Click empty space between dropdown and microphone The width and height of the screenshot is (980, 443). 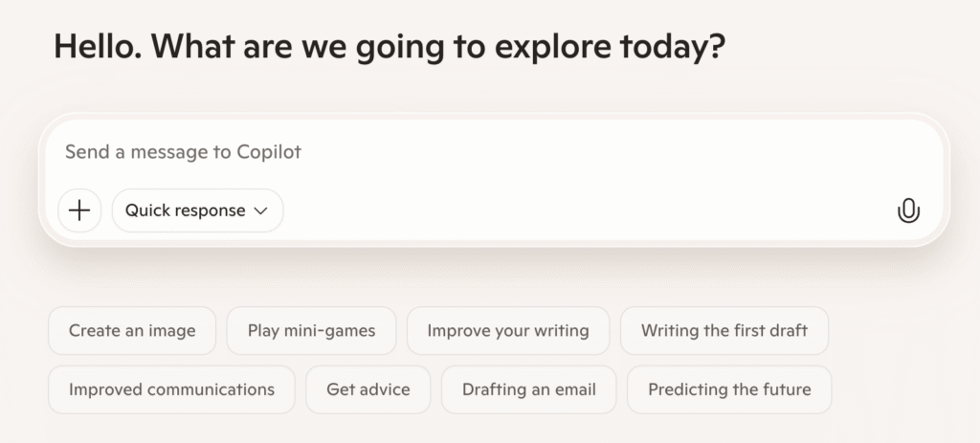(x=574, y=210)
